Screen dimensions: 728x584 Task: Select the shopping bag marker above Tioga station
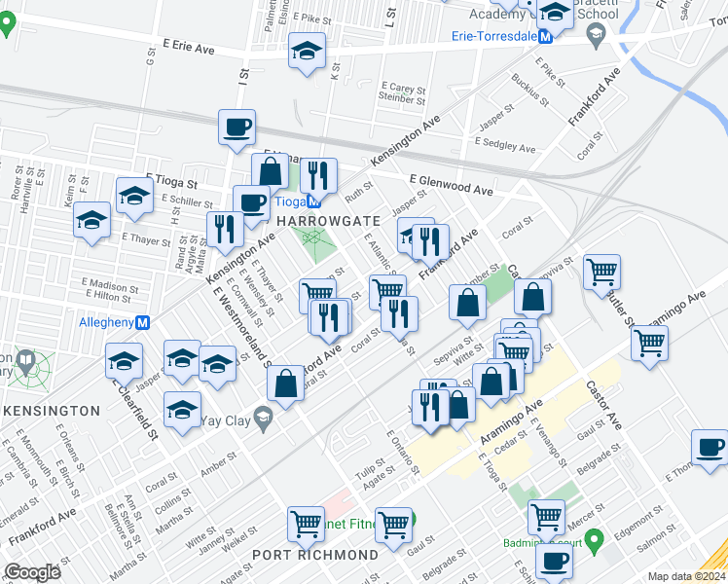click(271, 173)
